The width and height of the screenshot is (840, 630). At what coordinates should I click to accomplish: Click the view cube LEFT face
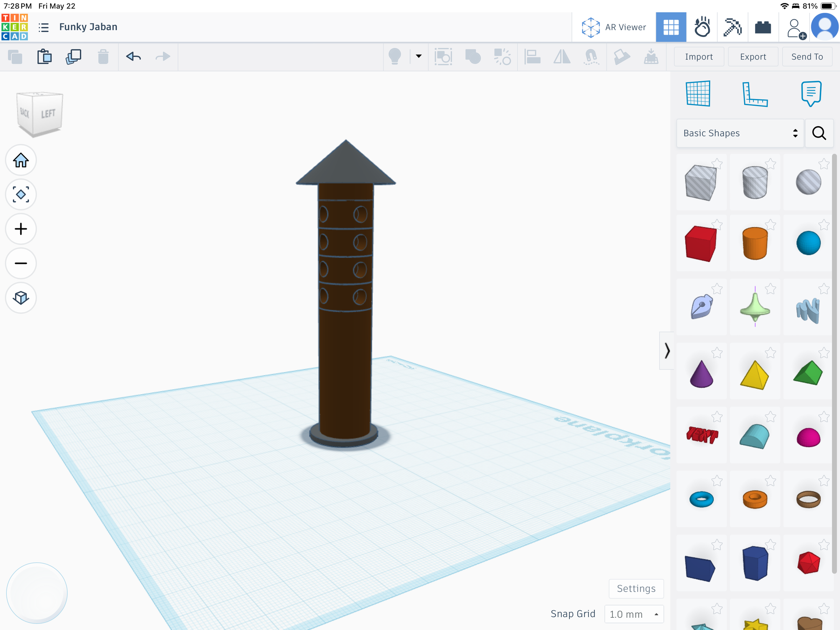click(48, 113)
